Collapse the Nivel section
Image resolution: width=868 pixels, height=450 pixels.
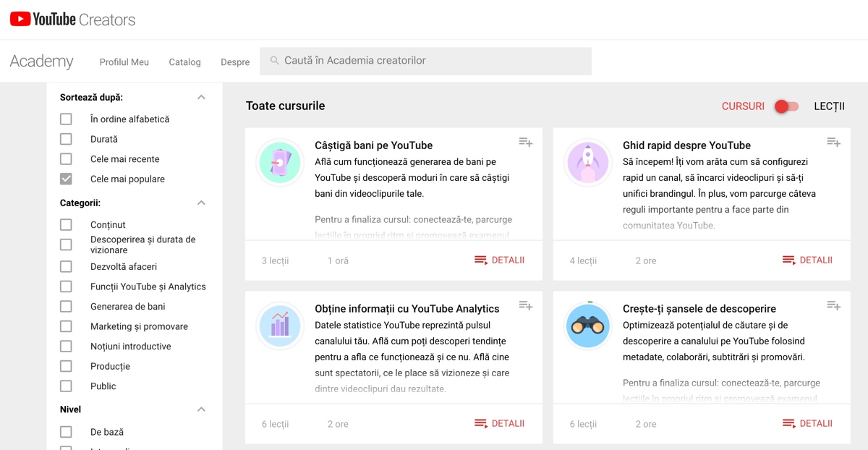(202, 409)
